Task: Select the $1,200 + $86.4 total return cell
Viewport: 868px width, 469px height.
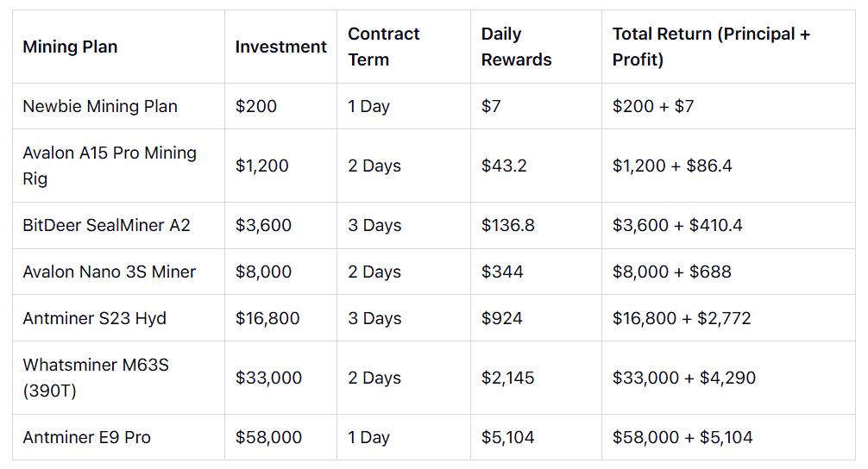Action: click(672, 166)
